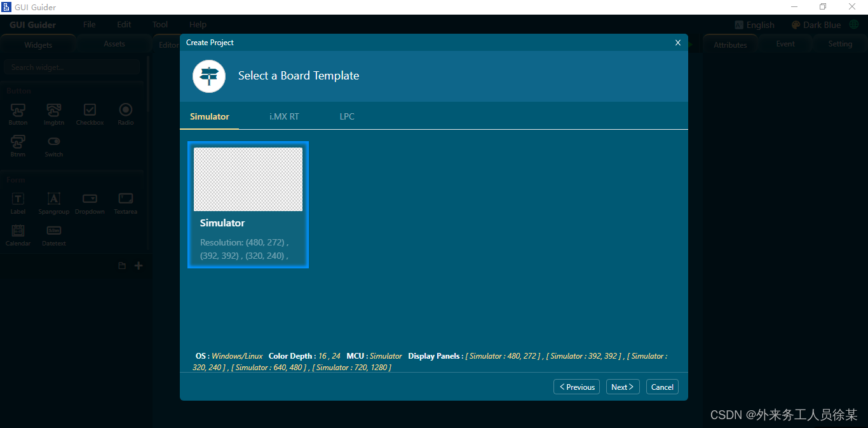
Task: Open the Setting panel tab
Action: tap(840, 44)
